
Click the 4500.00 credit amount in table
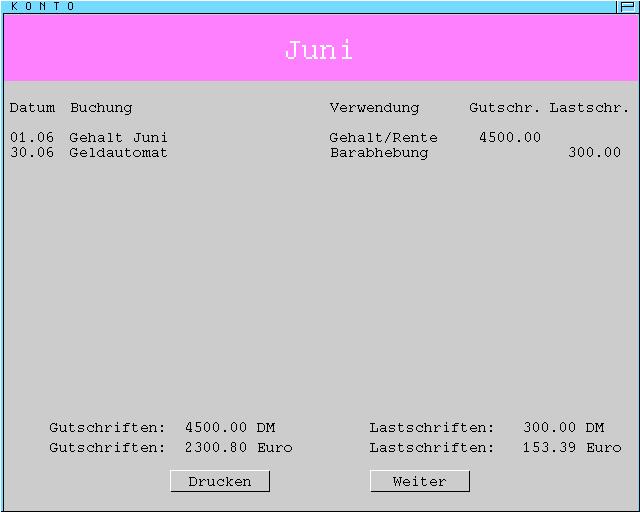pos(510,138)
